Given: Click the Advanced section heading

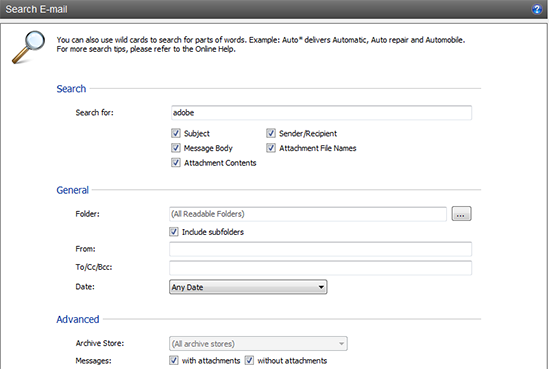Looking at the screenshot, I should click(x=78, y=319).
